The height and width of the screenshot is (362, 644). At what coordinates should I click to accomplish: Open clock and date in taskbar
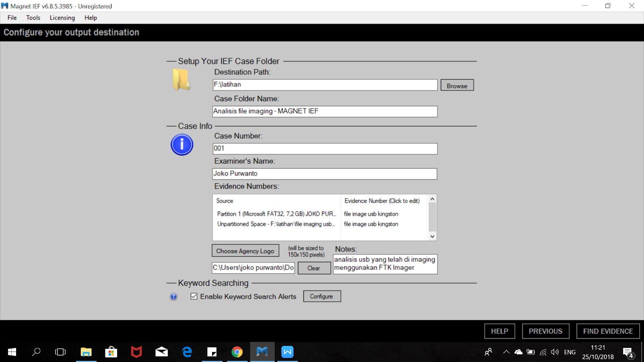598,352
